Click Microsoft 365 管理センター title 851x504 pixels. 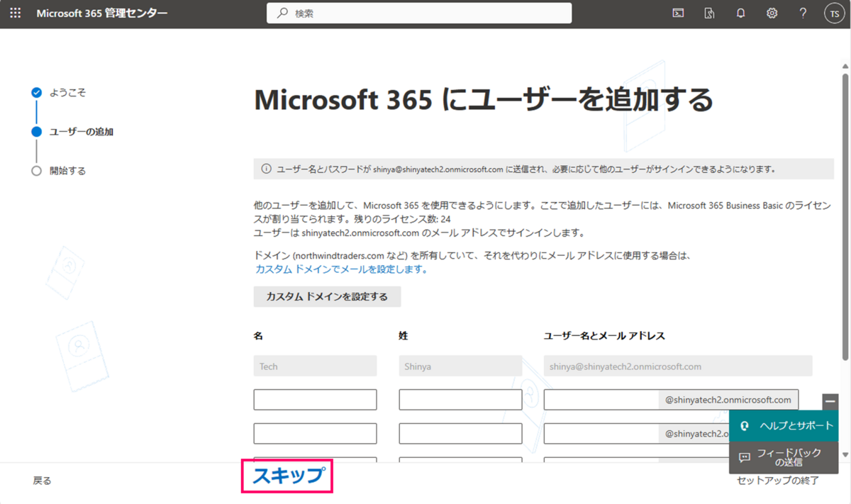tap(102, 13)
